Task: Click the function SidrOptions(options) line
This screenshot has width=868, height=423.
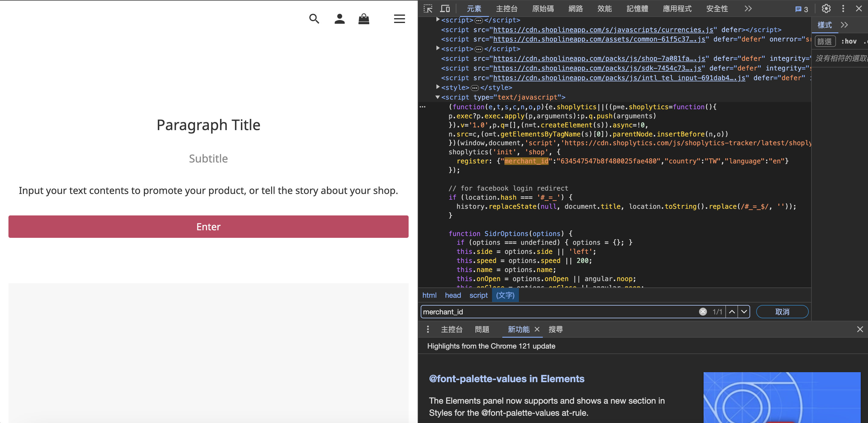Action: tap(510, 233)
